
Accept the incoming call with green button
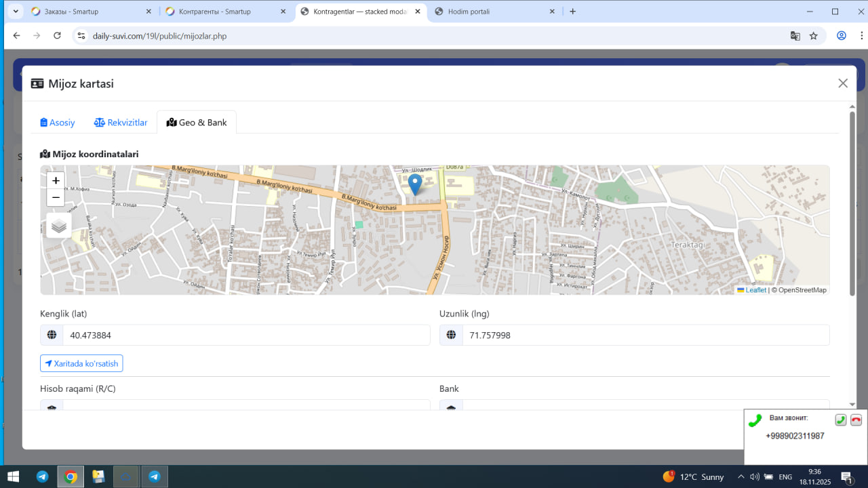(x=840, y=420)
